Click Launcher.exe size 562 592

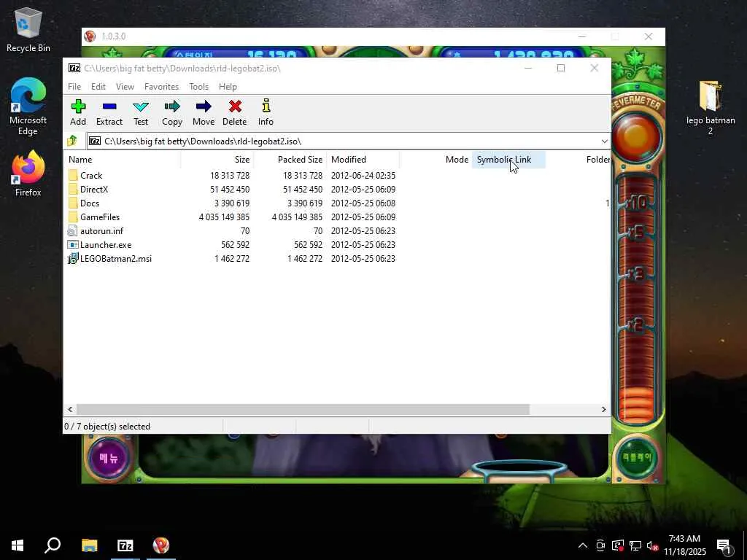coord(235,245)
